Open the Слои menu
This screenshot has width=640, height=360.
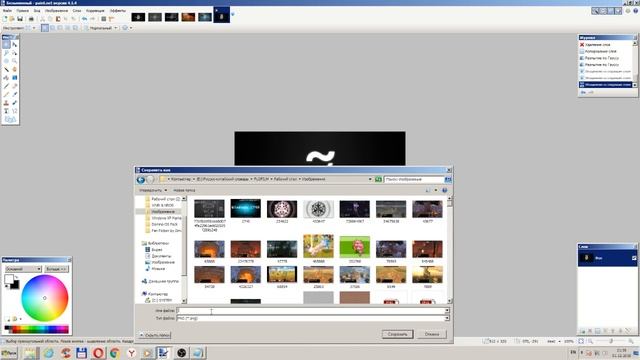click(77, 11)
